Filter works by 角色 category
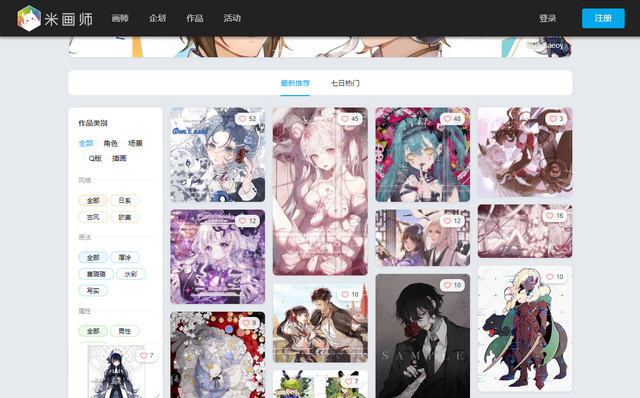Screen dimensions: 640x398 pos(110,143)
